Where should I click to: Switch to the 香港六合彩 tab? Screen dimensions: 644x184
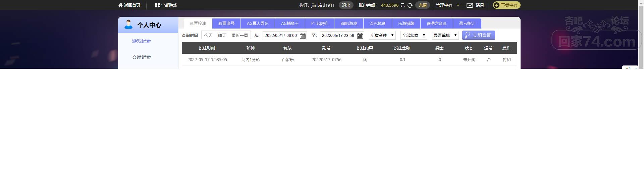tap(437, 24)
